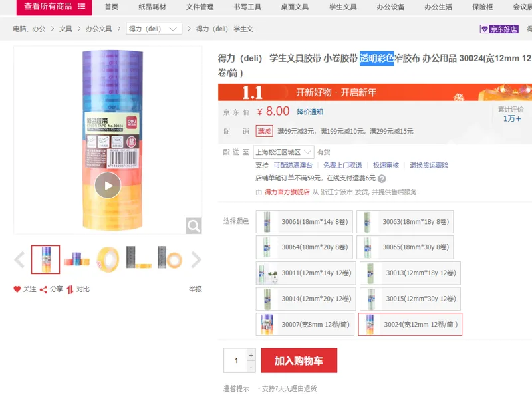
Task: Click the 1.1 开新好物 promotional banner
Action: 375,92
